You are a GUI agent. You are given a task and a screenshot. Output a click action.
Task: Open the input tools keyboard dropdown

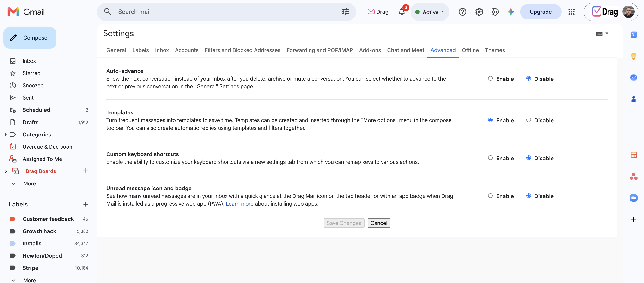click(602, 34)
